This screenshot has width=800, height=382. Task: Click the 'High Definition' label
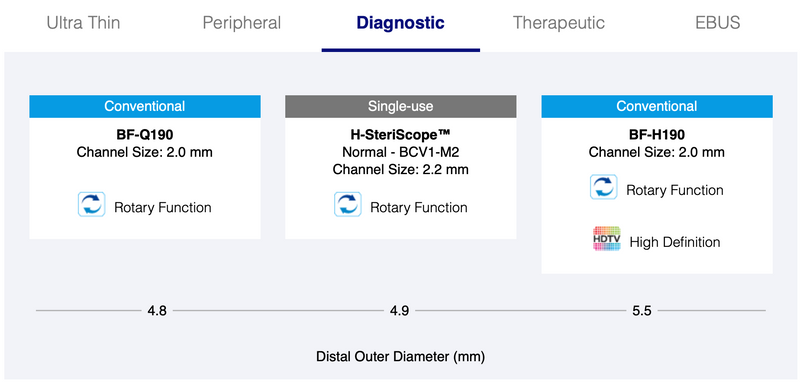pos(675,242)
